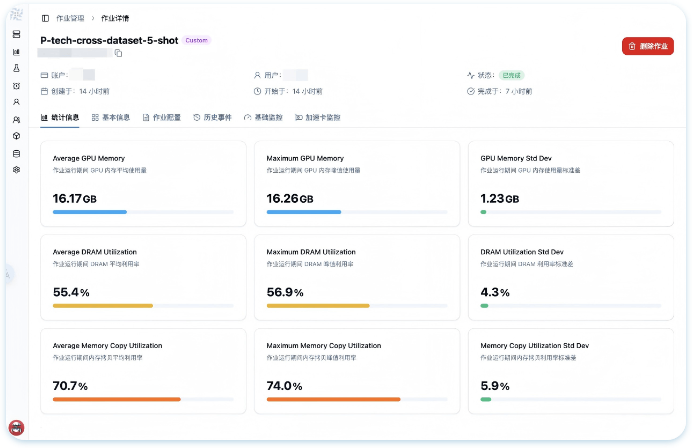Select the 加速卡监控 tab
Viewport: 692px width, 448px height.
coord(318,117)
